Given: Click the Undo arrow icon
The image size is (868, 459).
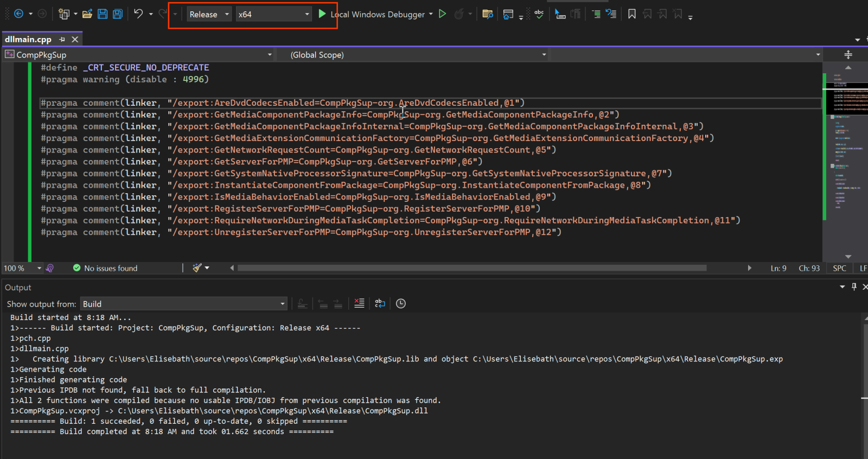Looking at the screenshot, I should tap(138, 14).
